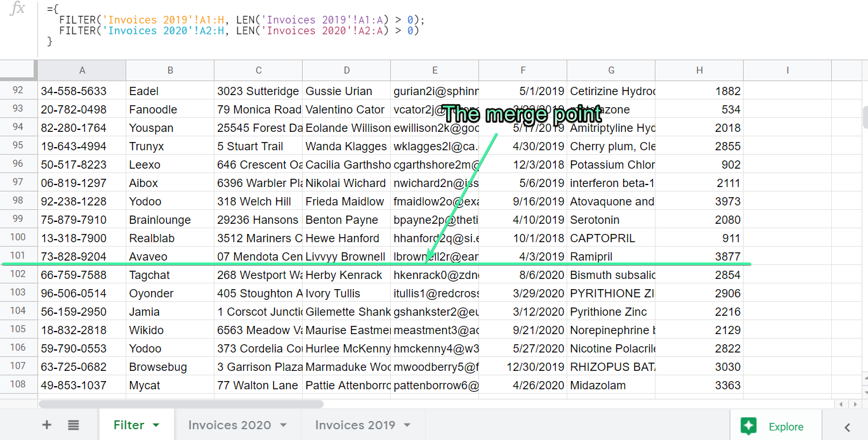Viewport: 868px width, 440px height.
Task: Show side panel using the chevron arrow
Action: [846, 427]
